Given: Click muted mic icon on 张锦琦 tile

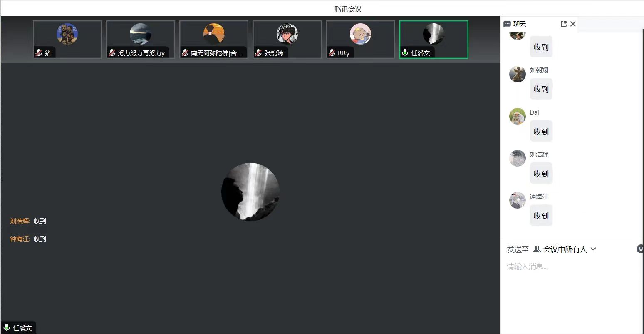Looking at the screenshot, I should (258, 53).
